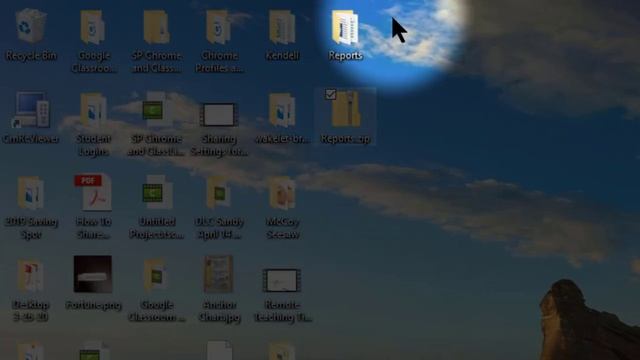Screen dimensions: 640x360
Task: Select the Sharing Settings video file
Action: [219, 114]
